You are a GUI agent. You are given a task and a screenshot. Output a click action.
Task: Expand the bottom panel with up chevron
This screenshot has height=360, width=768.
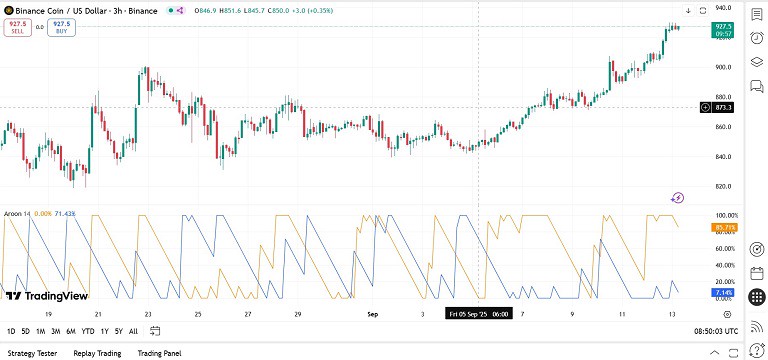(715, 353)
